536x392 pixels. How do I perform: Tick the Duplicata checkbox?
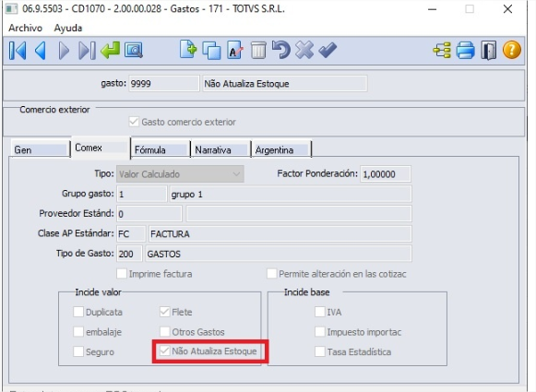point(78,312)
